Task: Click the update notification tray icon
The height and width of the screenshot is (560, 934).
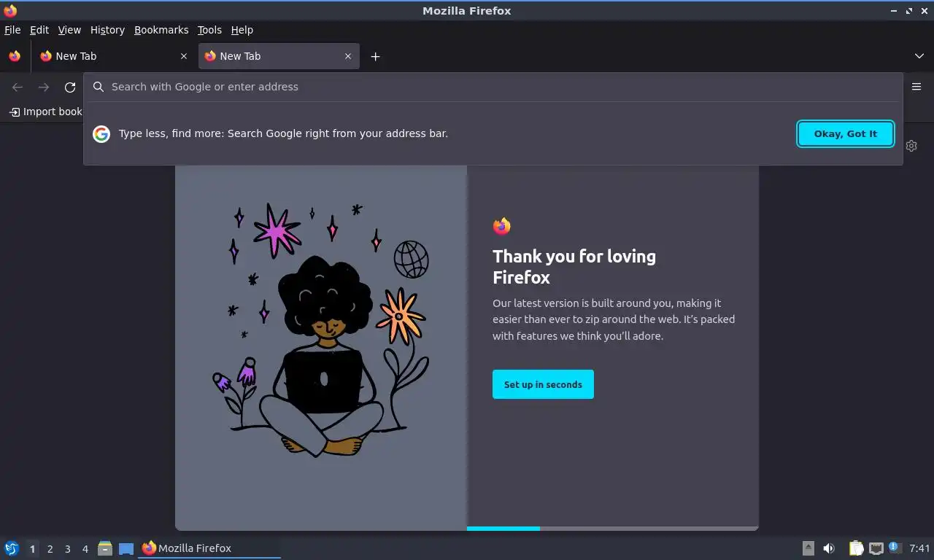Action: tap(895, 548)
